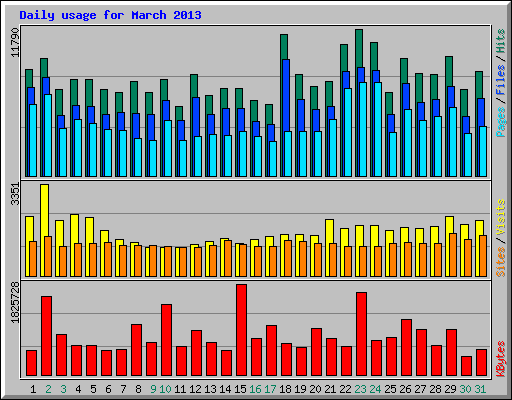The image size is (512, 400).
Task: Click the x-axis day label 6
Action: [x=108, y=389]
